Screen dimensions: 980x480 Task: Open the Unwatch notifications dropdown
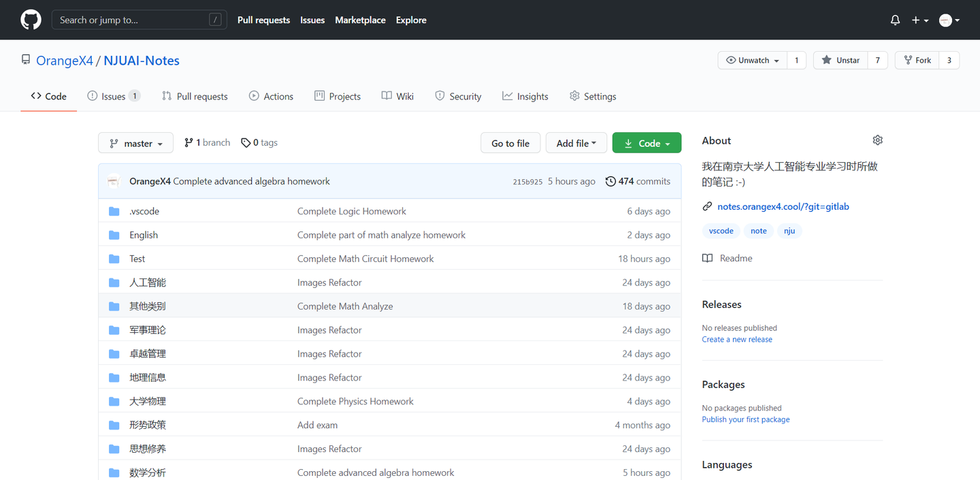pos(753,61)
